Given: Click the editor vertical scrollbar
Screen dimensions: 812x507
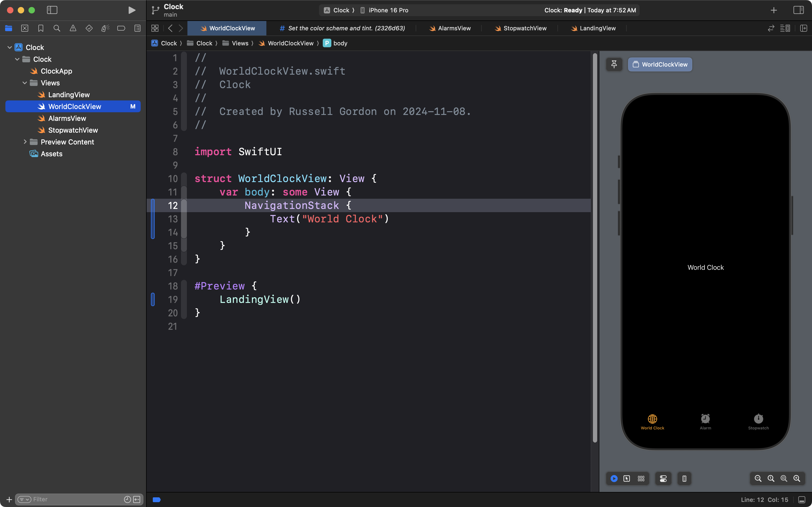Looking at the screenshot, I should pos(595,248).
